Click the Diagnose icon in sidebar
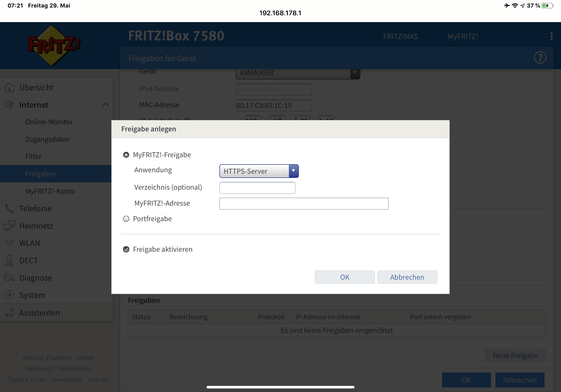The image size is (561, 392). click(9, 278)
